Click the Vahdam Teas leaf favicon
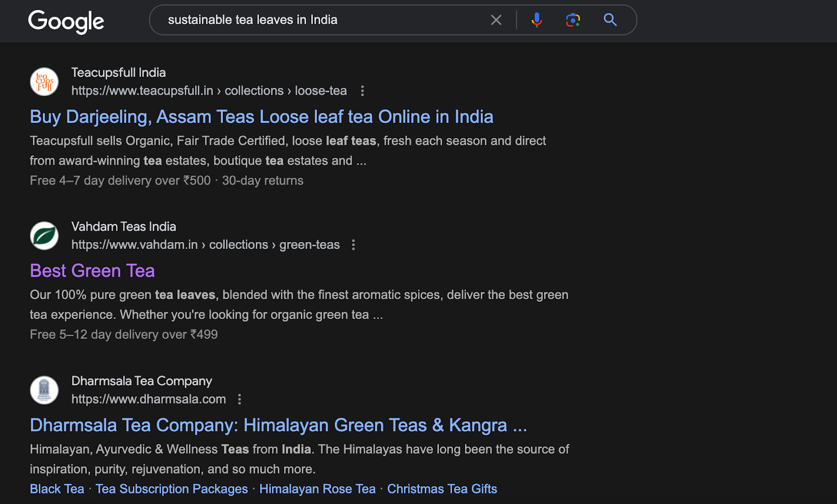 44,236
